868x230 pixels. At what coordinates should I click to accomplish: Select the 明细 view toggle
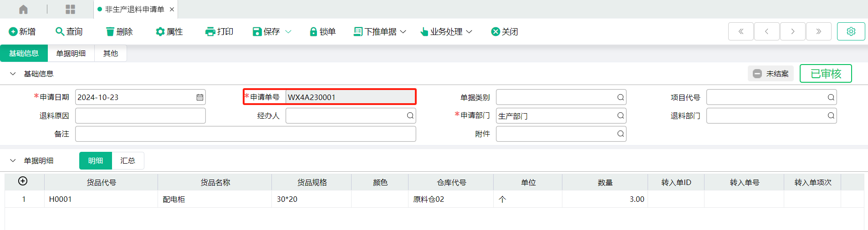pyautogui.click(x=96, y=161)
